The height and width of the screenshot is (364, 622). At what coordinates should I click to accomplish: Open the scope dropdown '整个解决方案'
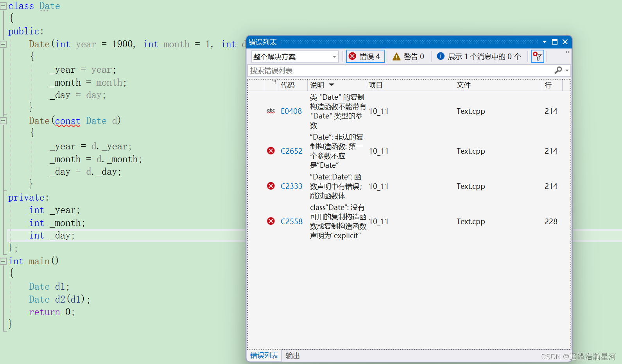pyautogui.click(x=295, y=57)
